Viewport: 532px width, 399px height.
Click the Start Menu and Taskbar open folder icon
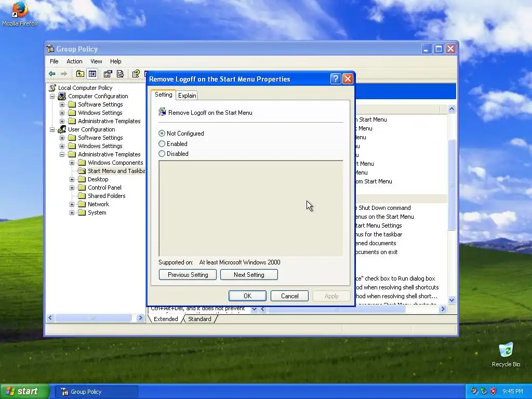point(82,171)
